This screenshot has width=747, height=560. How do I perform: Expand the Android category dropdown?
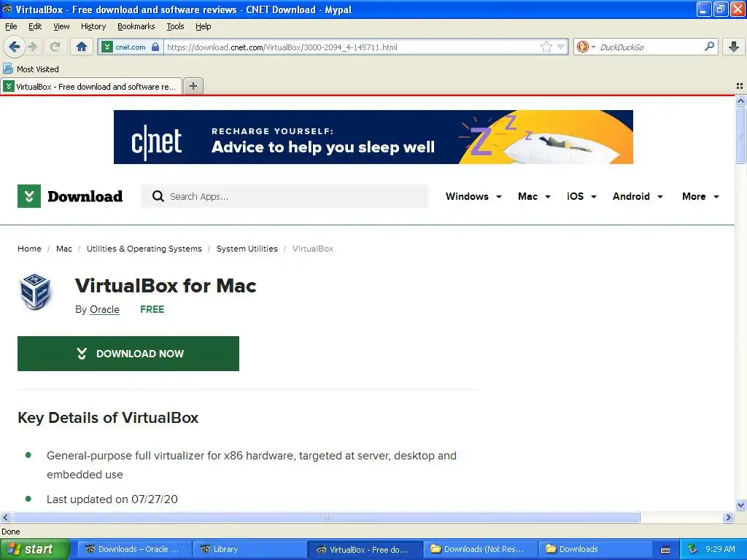(x=638, y=196)
